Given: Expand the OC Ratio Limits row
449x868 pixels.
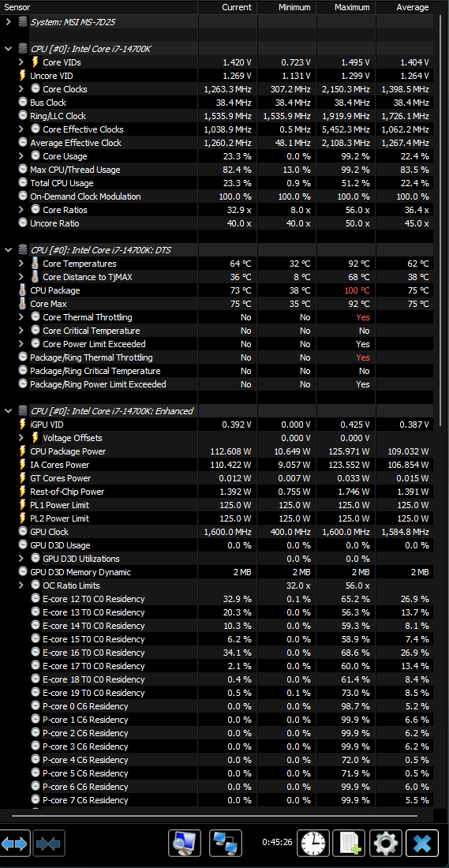Looking at the screenshot, I should [x=21, y=586].
